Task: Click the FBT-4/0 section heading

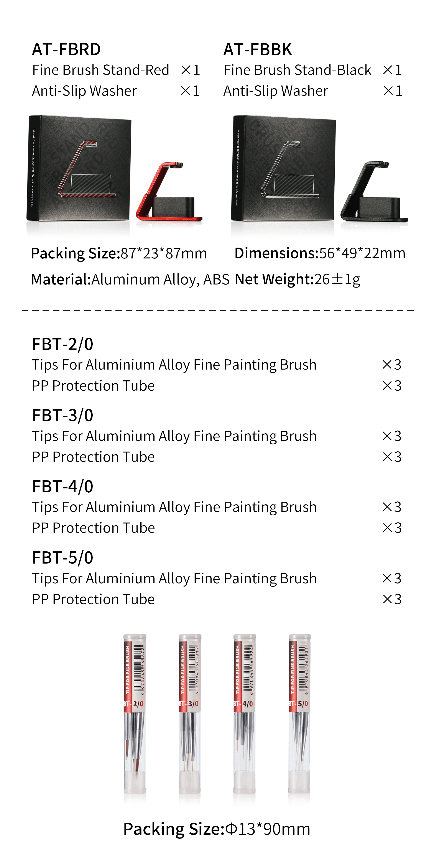Action: 63,487
